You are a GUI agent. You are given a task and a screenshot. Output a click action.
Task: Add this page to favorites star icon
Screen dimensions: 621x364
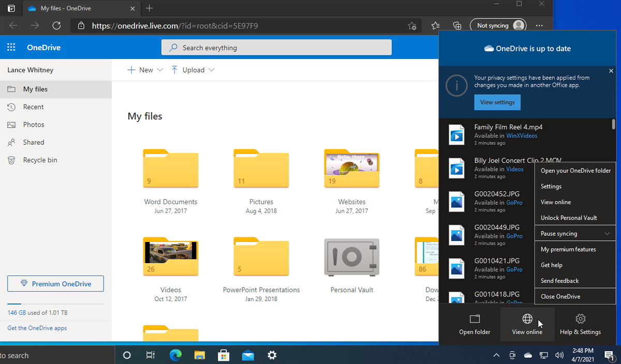(412, 25)
